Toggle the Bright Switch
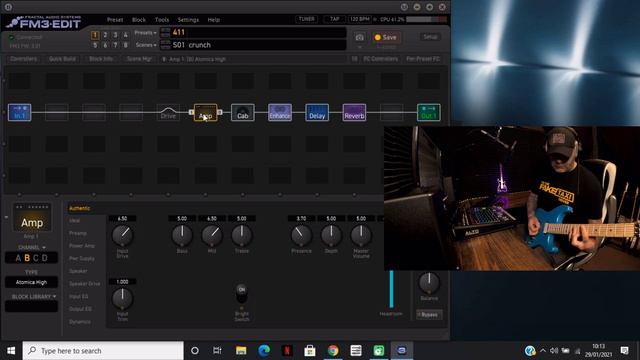 [242, 293]
